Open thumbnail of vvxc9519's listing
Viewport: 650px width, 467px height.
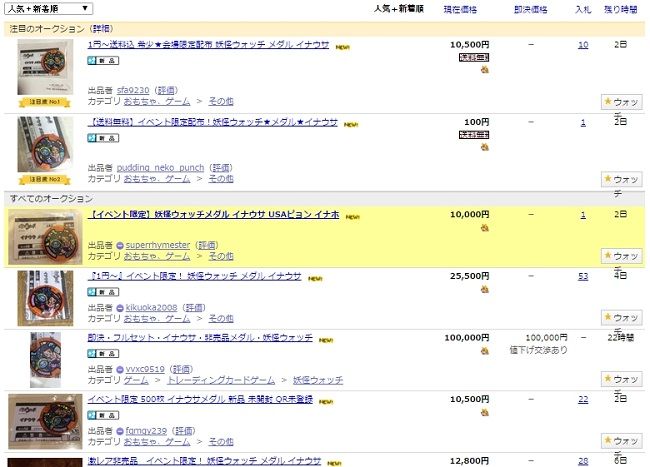[45, 360]
